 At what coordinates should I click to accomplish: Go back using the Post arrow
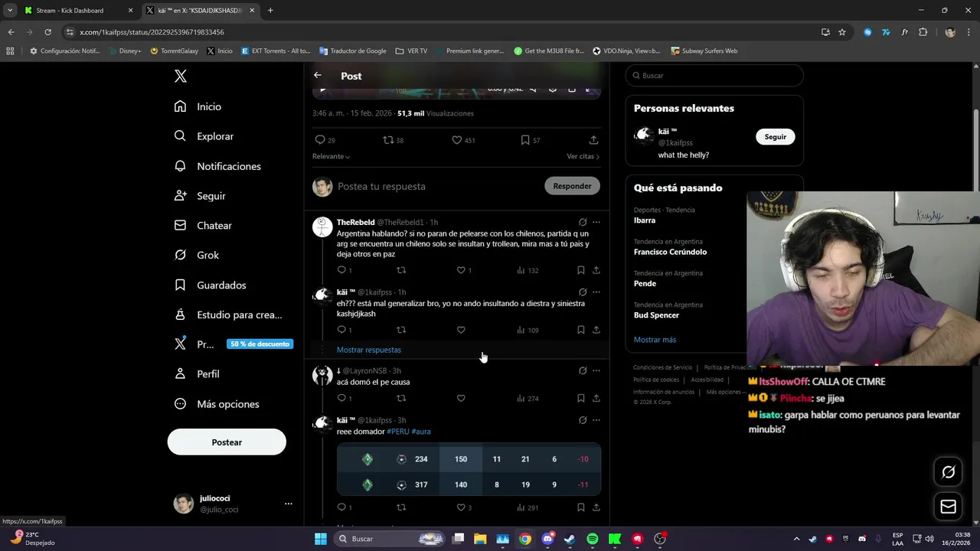pyautogui.click(x=318, y=75)
